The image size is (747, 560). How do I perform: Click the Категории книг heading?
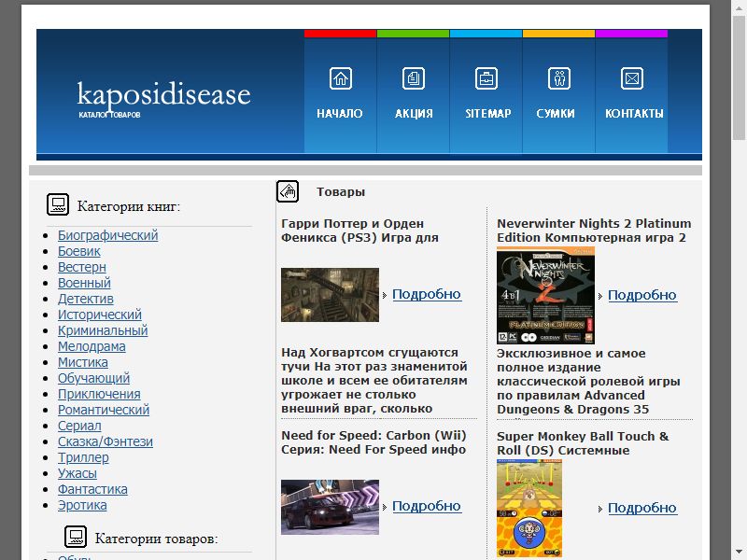pos(129,206)
